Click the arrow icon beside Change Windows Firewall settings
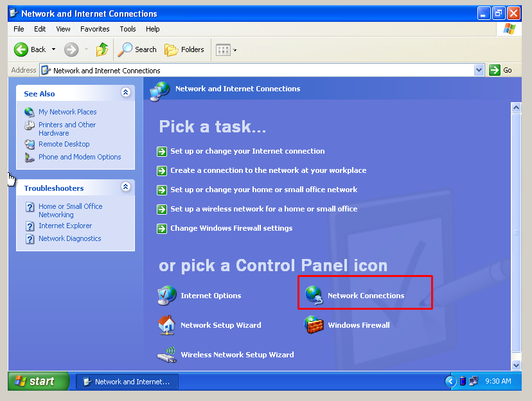 coord(162,229)
